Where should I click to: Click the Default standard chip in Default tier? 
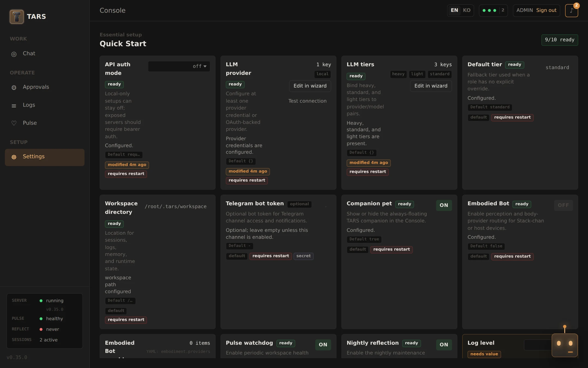490,107
